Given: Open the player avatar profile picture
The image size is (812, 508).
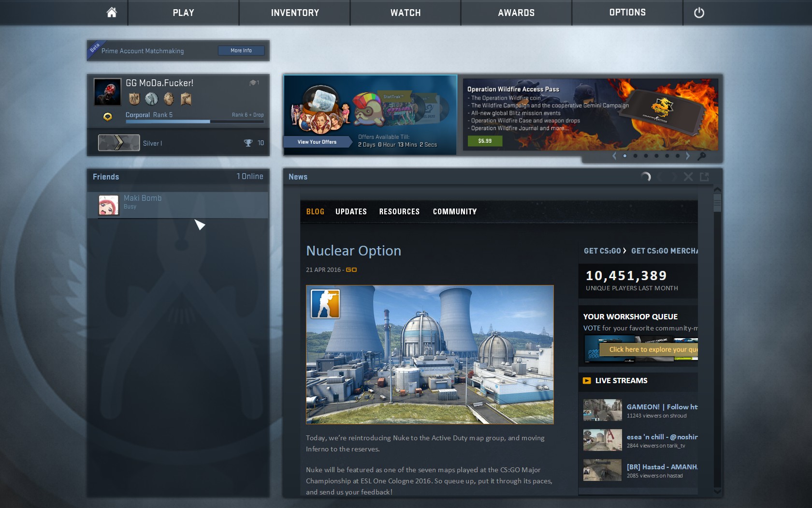Looking at the screenshot, I should (107, 92).
